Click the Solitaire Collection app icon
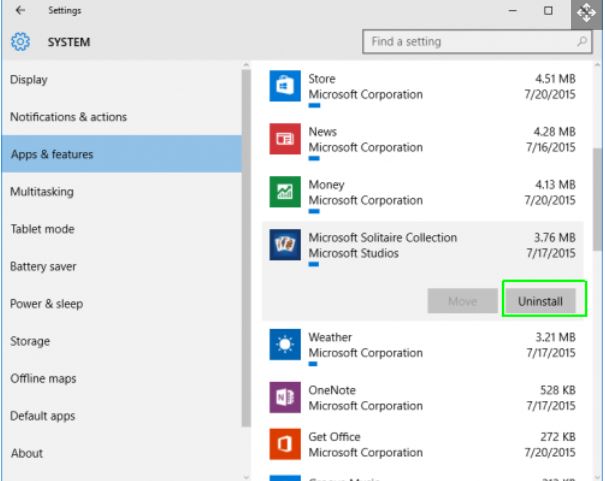The height and width of the screenshot is (481, 605). pyautogui.click(x=285, y=245)
